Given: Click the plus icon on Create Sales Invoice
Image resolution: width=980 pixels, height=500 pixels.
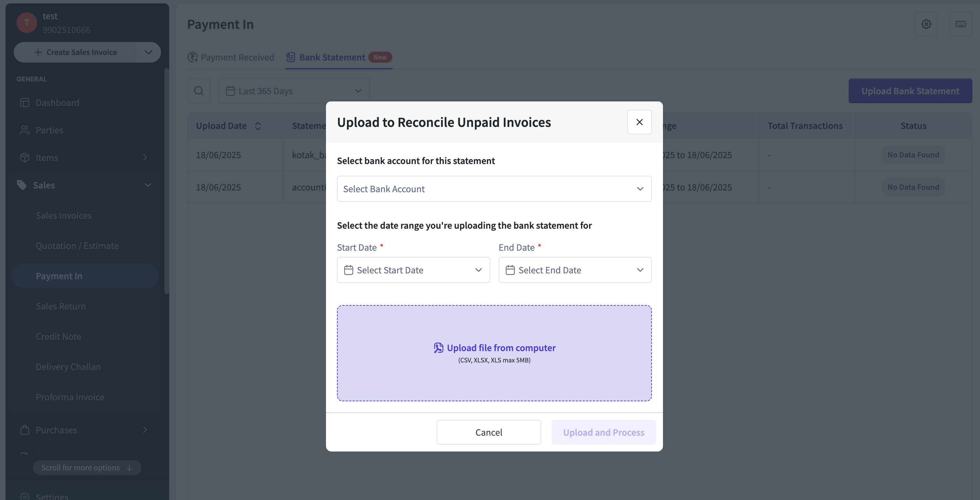Looking at the screenshot, I should [x=38, y=52].
